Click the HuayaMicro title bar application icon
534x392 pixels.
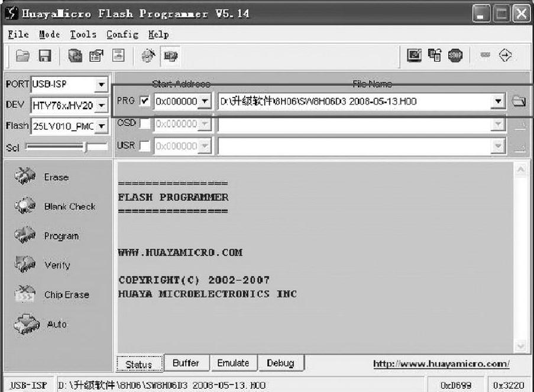(x=12, y=13)
